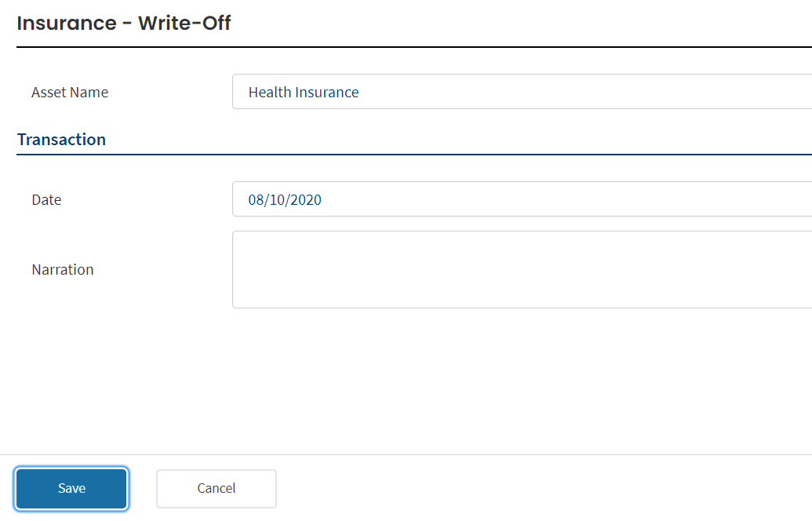Click the Date field label
The image size is (812, 521).
coord(46,200)
